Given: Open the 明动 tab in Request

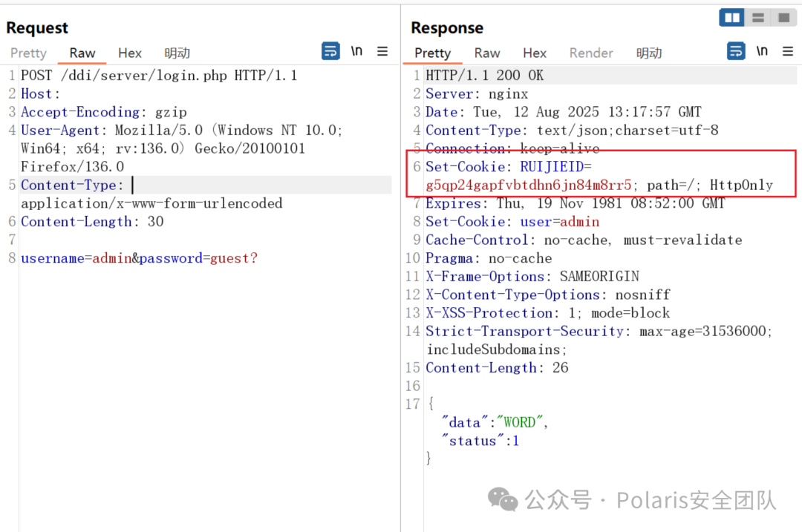Looking at the screenshot, I should point(177,53).
